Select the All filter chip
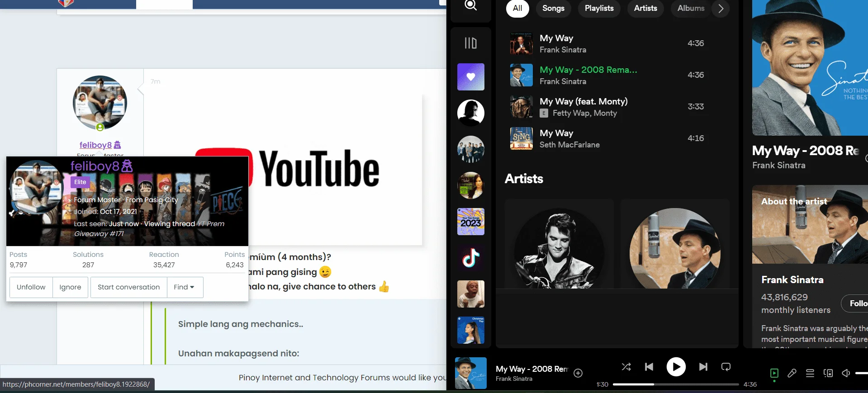The image size is (868, 393). 517,8
